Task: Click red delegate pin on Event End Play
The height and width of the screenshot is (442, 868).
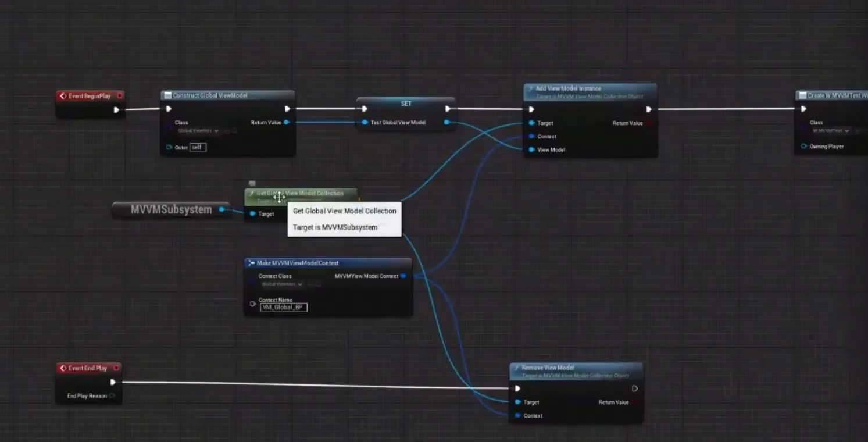Action: coord(116,368)
